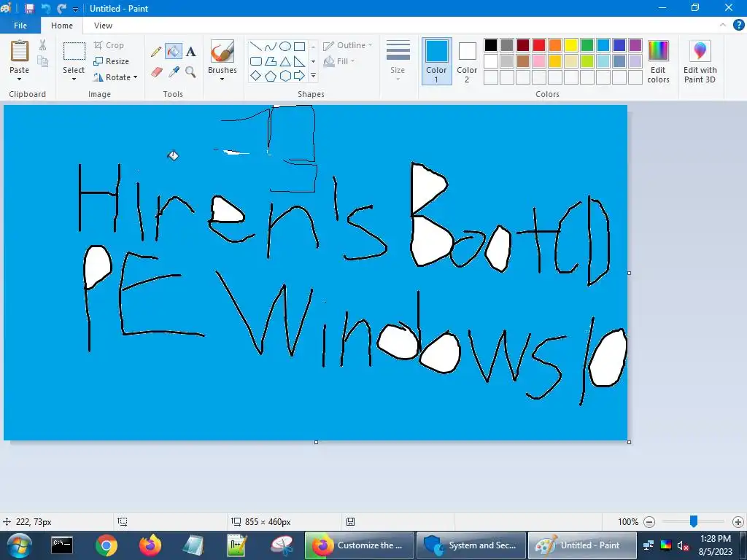Click the Copy icon in Clipboard
Screen dimensions: 747x560
point(42,61)
